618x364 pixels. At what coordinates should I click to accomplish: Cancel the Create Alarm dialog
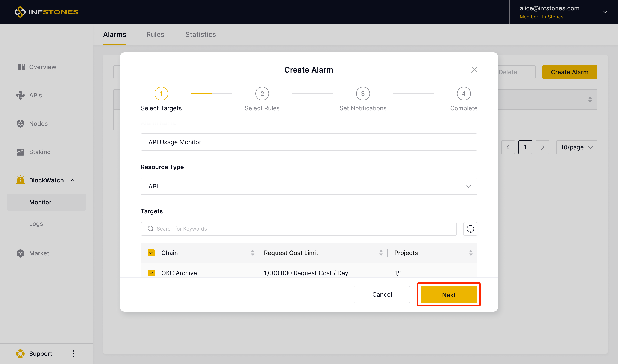pyautogui.click(x=382, y=294)
